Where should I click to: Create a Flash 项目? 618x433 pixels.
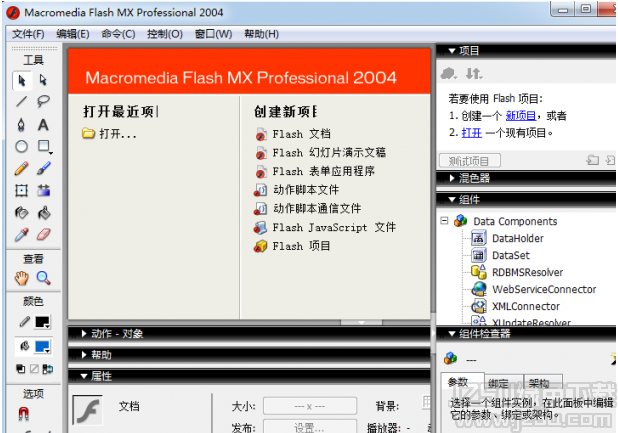pos(292,246)
